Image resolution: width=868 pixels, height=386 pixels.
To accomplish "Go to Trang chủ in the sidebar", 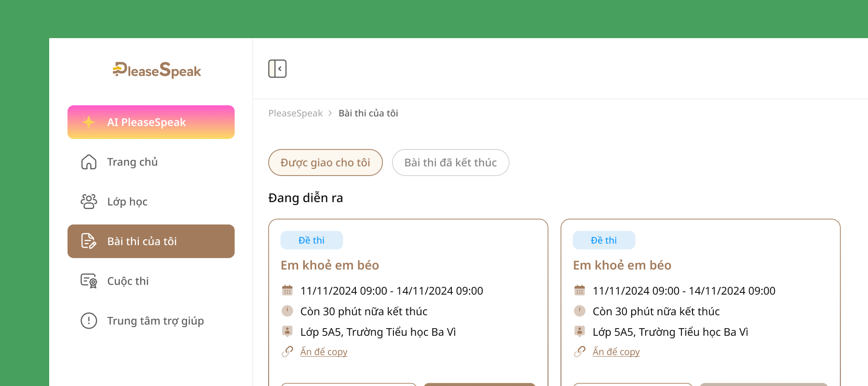I will [x=151, y=162].
